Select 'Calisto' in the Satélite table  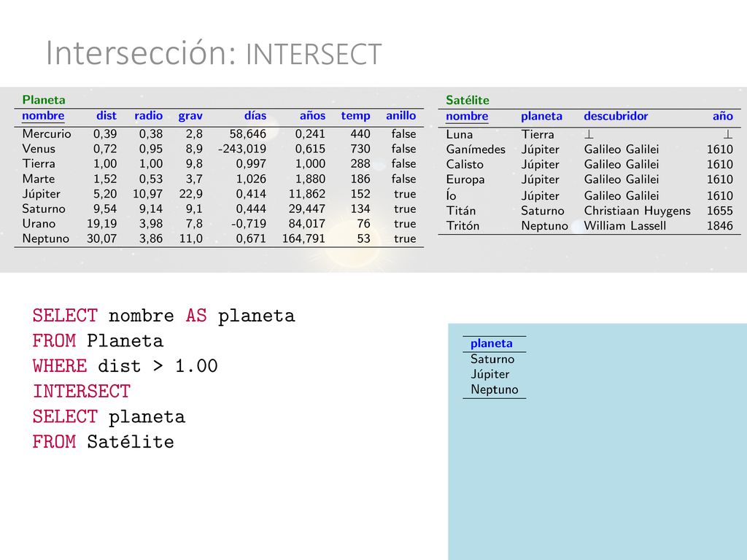[465, 164]
